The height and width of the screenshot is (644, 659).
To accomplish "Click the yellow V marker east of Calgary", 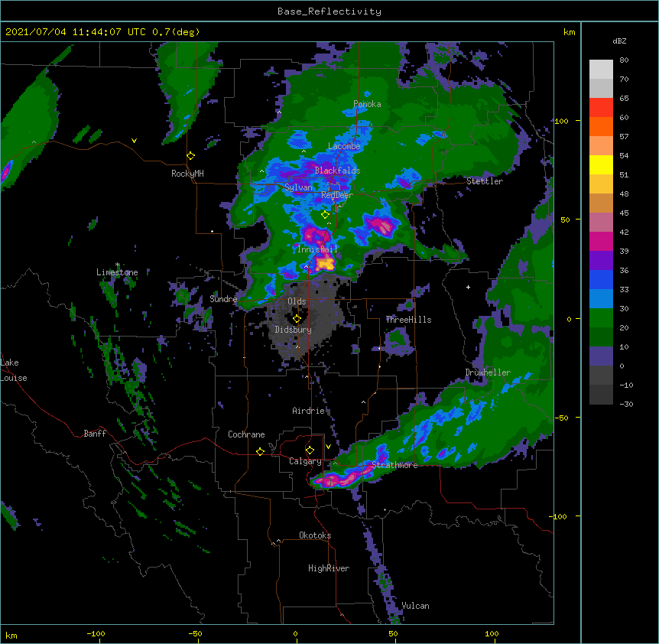I will [328, 447].
